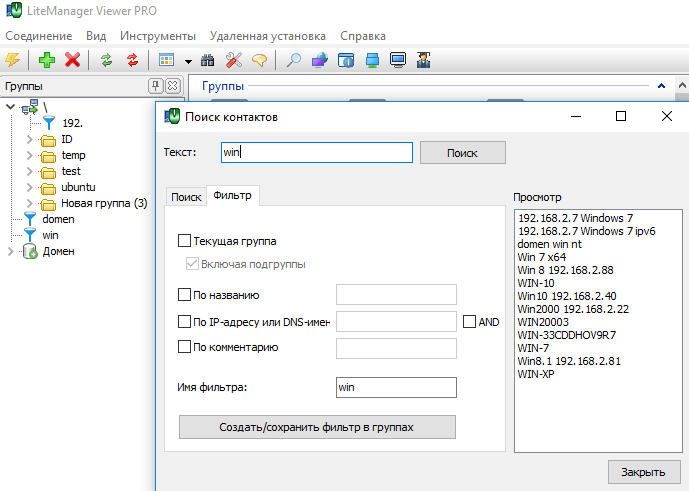The image size is (689, 491).
Task: Open the view mode dropdown arrow
Action: pyautogui.click(x=188, y=62)
